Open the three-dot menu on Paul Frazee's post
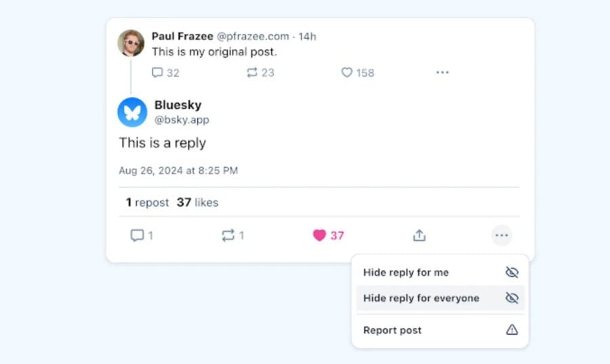 [x=443, y=73]
